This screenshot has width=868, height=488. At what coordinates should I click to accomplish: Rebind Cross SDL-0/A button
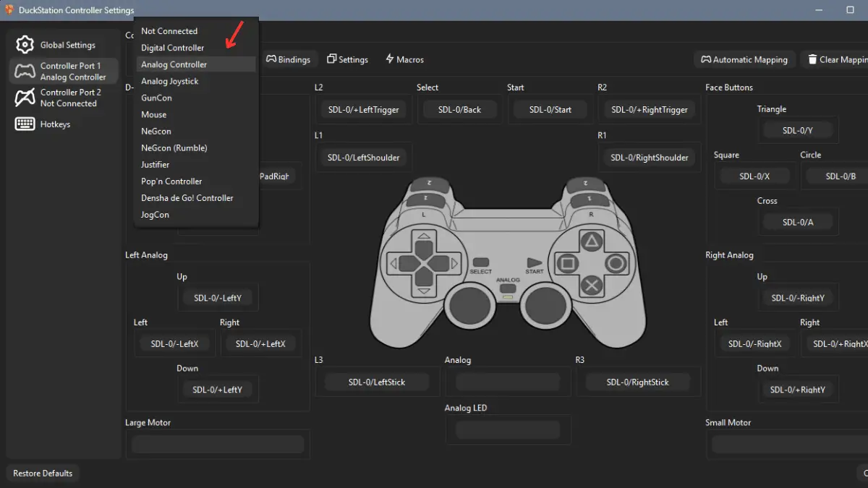(798, 222)
